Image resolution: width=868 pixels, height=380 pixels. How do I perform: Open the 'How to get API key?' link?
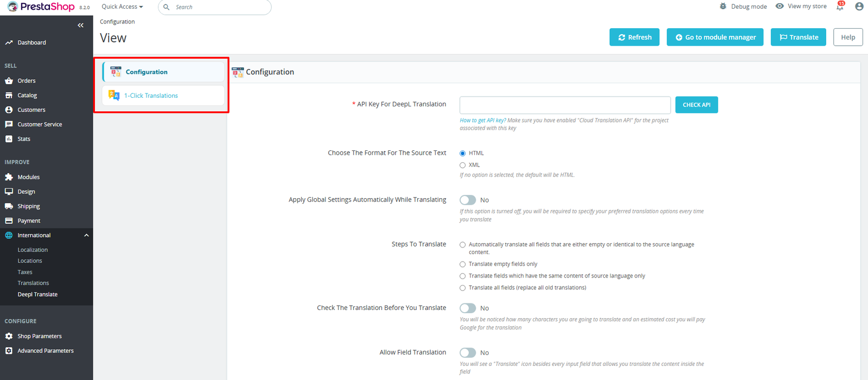point(482,121)
